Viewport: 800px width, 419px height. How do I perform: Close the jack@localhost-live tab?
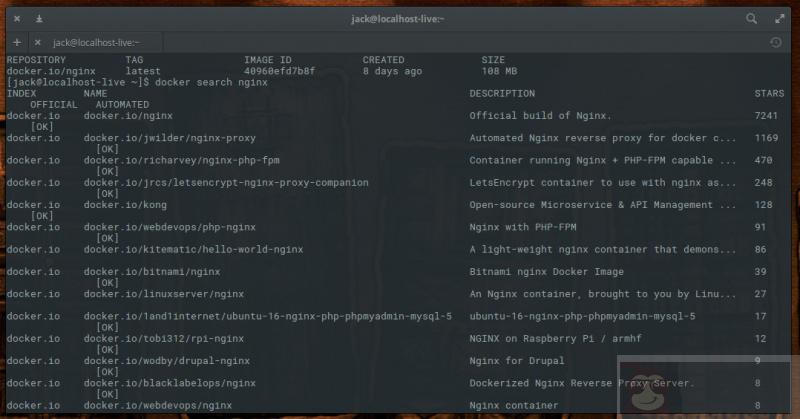(38, 42)
